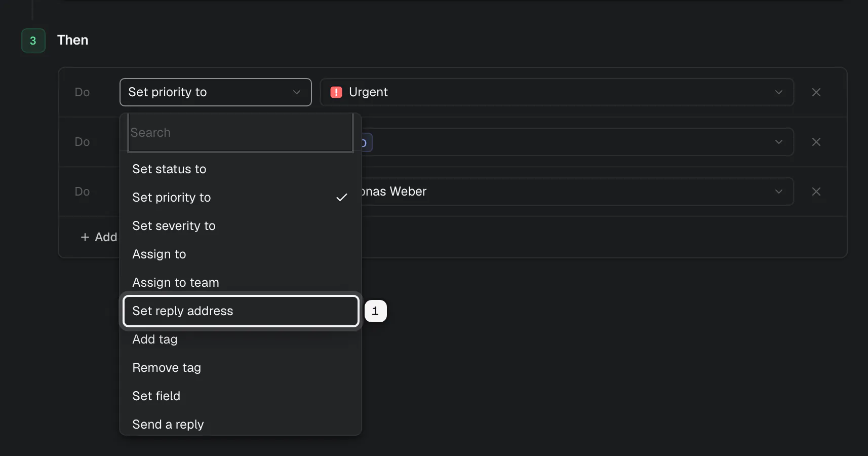Focus the Search field in action list
868x456 pixels.
[241, 133]
